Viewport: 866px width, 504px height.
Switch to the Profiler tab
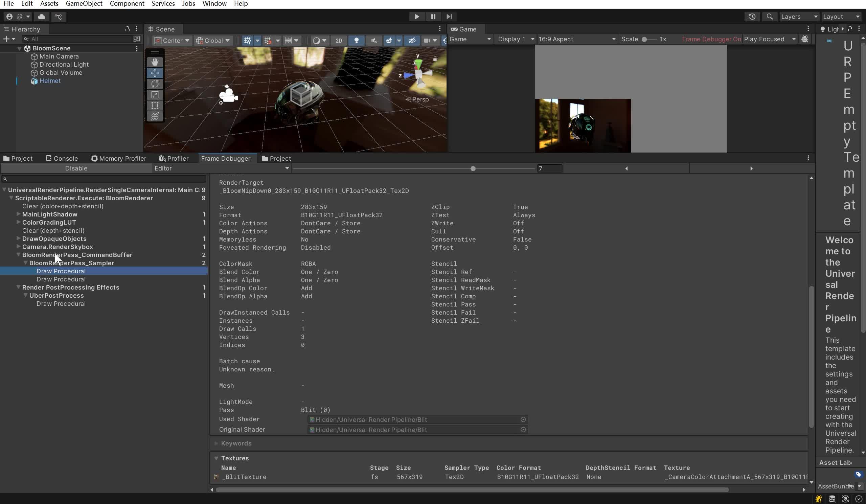[x=174, y=158]
